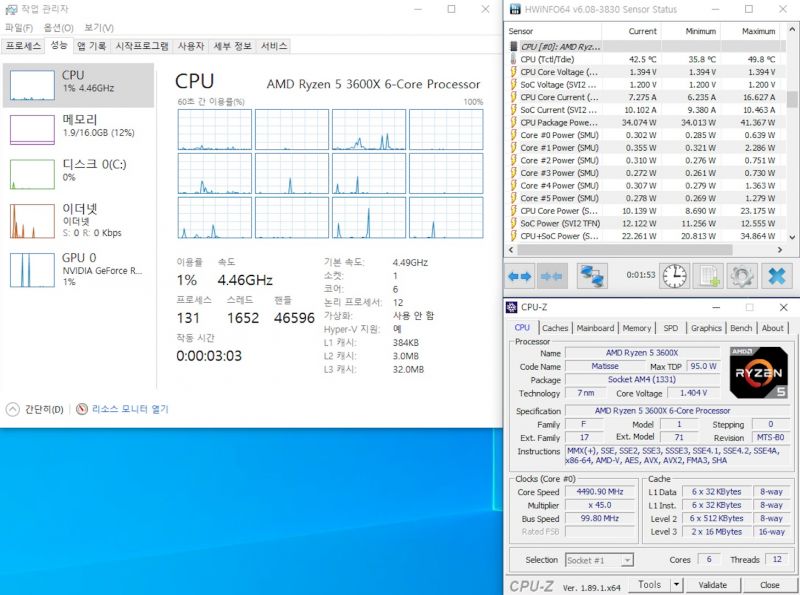Open Task Manager 옵션(O) menu

(x=58, y=28)
